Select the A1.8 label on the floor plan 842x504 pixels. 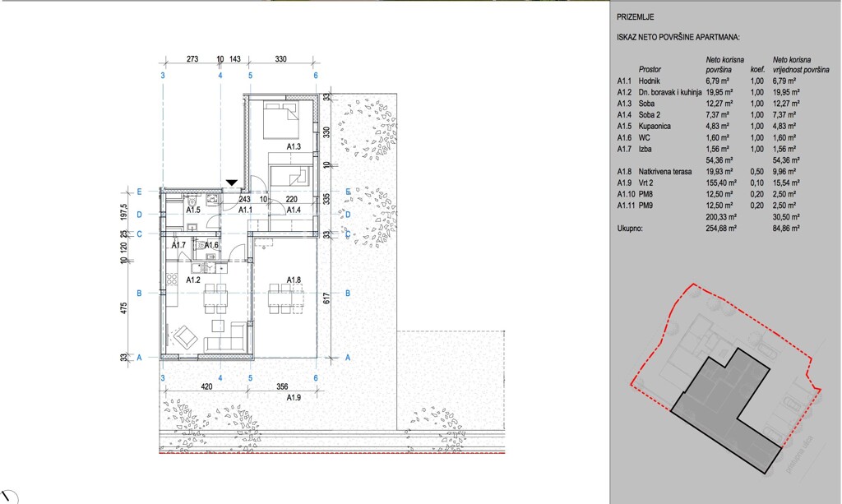click(294, 280)
